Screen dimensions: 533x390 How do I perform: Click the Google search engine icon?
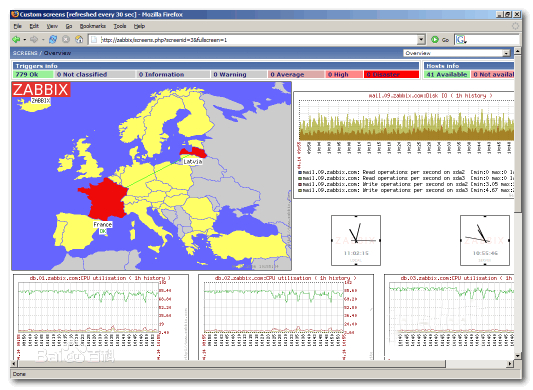coord(461,40)
